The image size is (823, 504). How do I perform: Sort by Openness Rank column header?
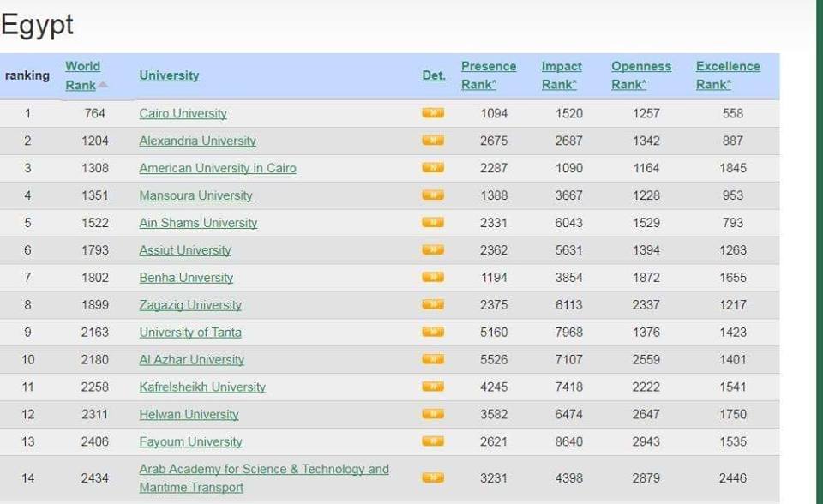pos(640,75)
